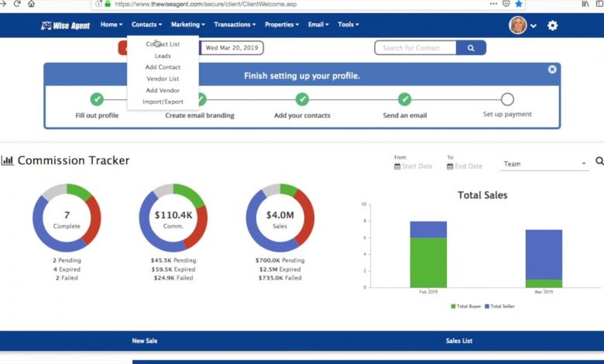The height and width of the screenshot is (364, 604).
Task: Click the $735.0K Failed text
Action: click(x=280, y=278)
